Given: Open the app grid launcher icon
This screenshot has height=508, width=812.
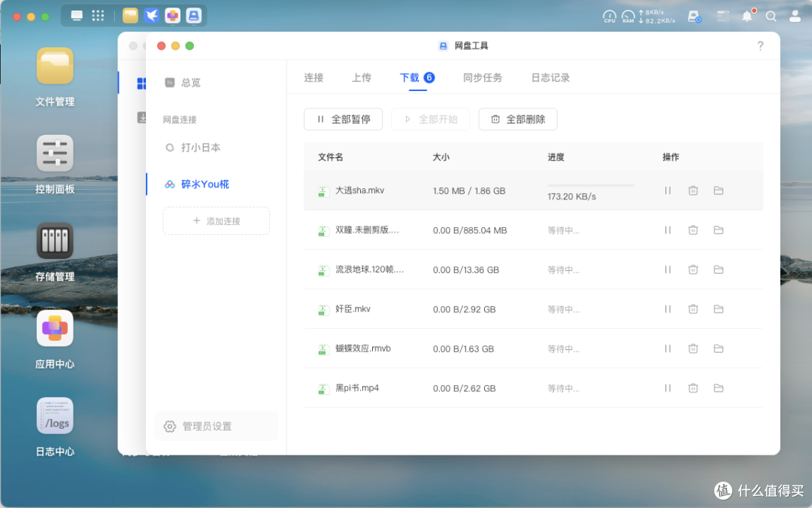Looking at the screenshot, I should (x=98, y=16).
